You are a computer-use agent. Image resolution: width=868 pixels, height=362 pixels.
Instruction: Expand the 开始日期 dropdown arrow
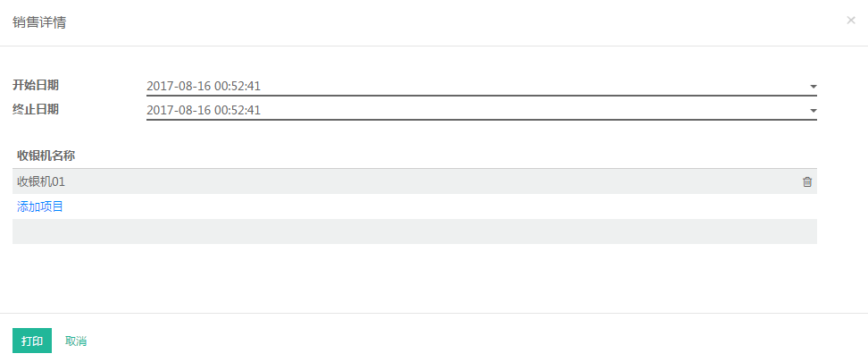click(x=814, y=87)
